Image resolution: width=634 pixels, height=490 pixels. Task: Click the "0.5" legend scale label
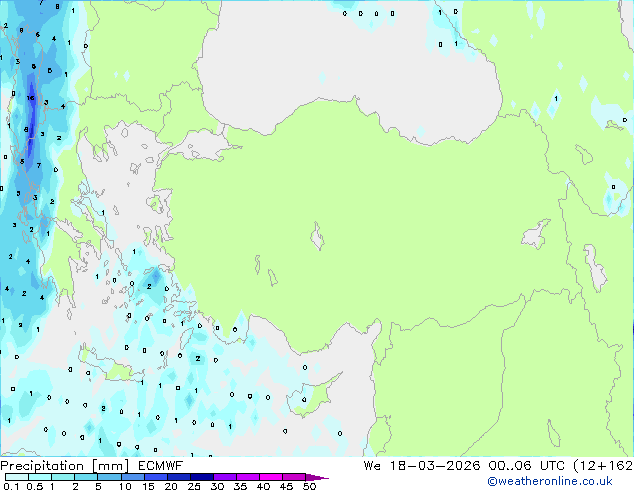35,486
